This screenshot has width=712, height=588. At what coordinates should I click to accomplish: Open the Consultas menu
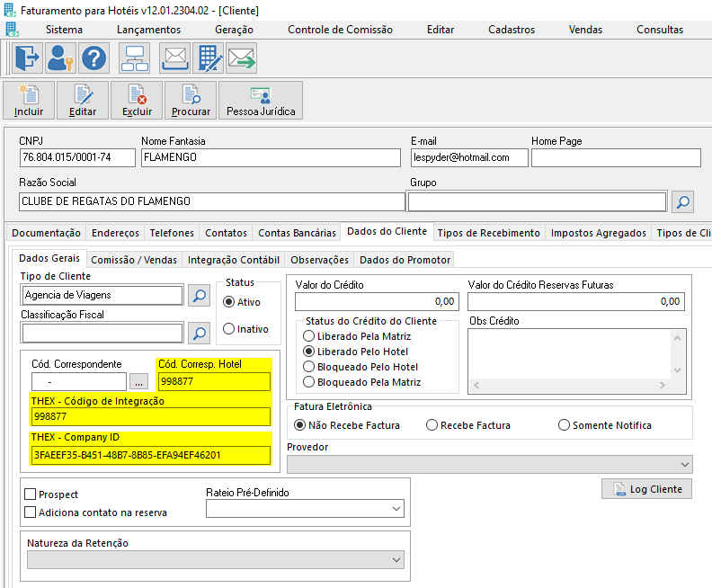pos(660,30)
